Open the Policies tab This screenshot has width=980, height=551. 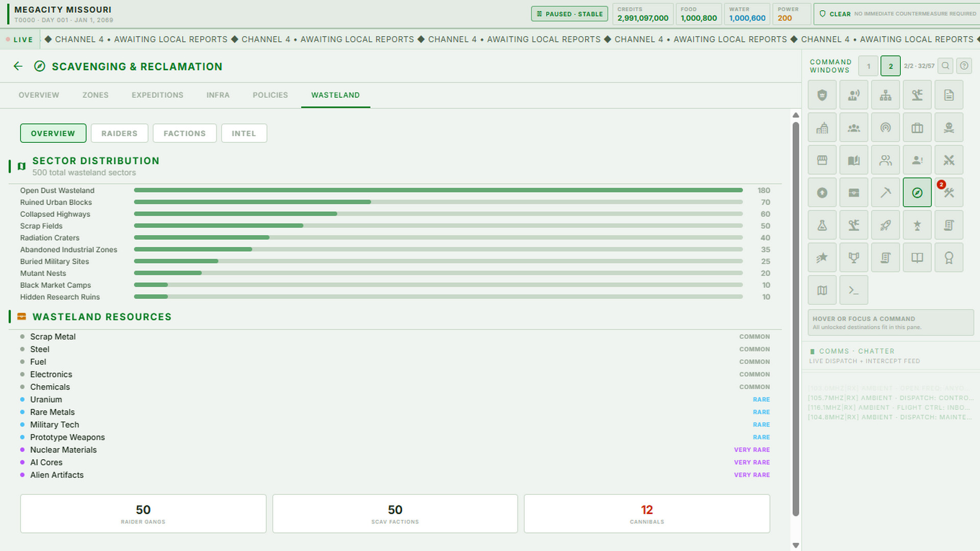(x=270, y=95)
